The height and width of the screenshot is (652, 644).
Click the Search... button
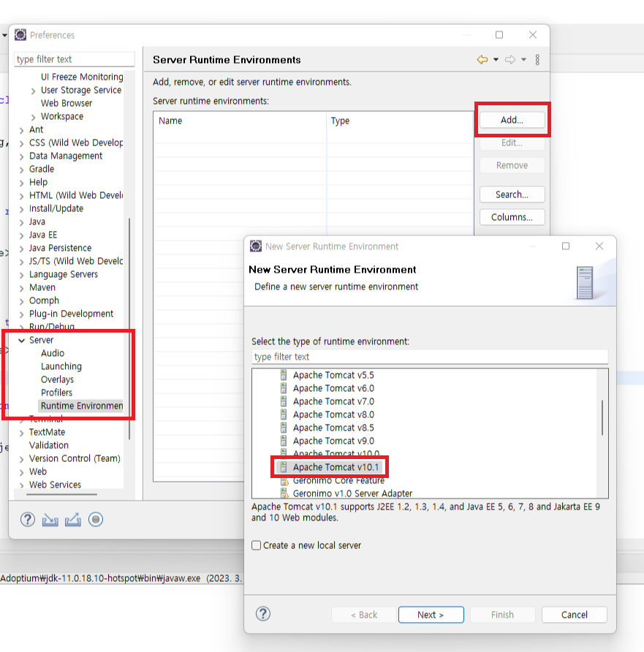(512, 194)
